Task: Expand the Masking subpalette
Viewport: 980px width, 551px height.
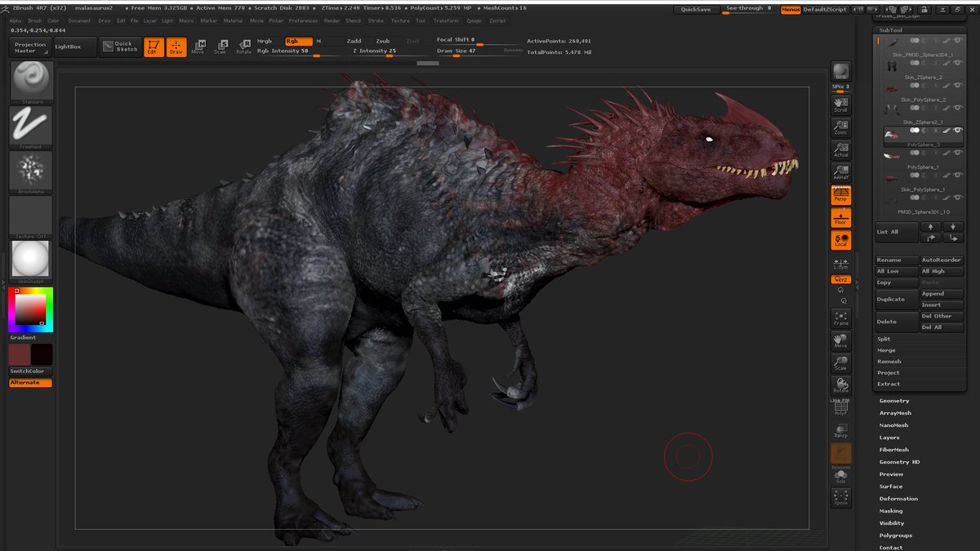Action: (x=891, y=511)
